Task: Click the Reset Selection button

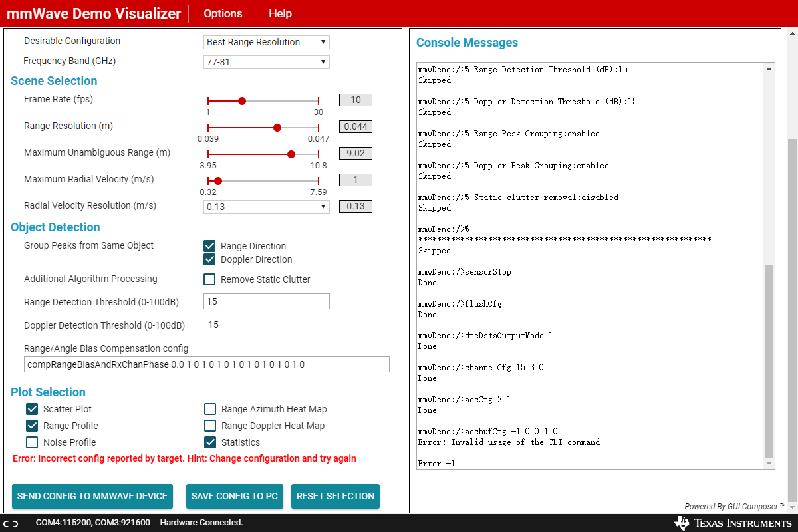Action: pos(335,496)
